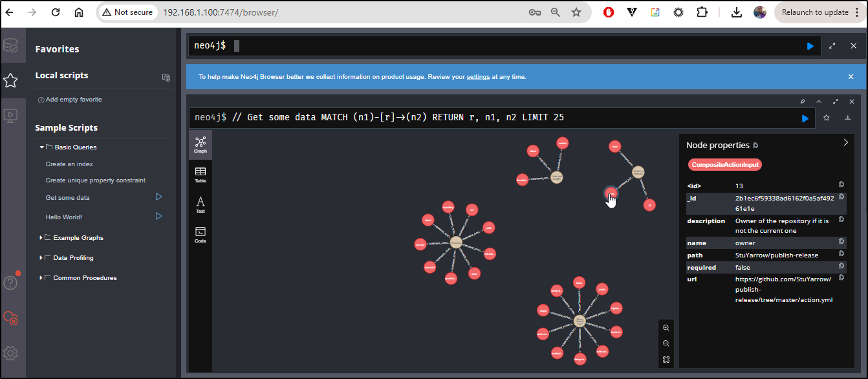868x379 pixels.
Task: Copy the path property value
Action: point(841,254)
